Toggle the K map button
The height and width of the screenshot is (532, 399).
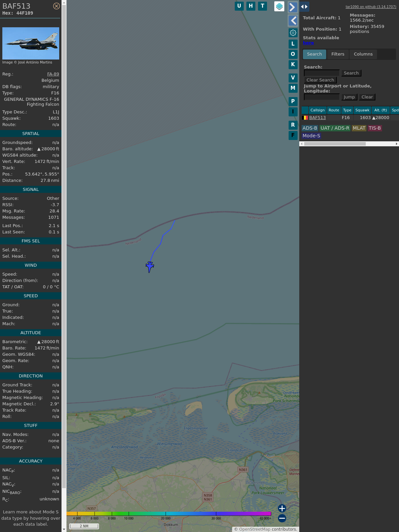pyautogui.click(x=293, y=65)
